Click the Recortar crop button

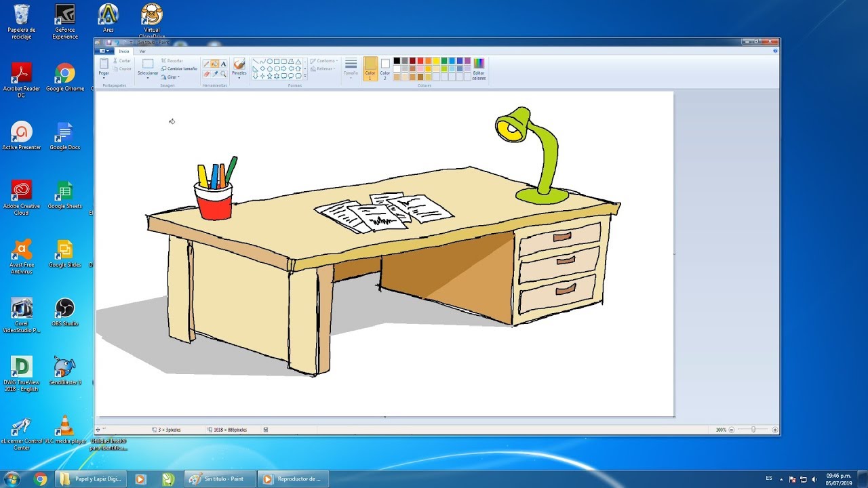click(172, 61)
